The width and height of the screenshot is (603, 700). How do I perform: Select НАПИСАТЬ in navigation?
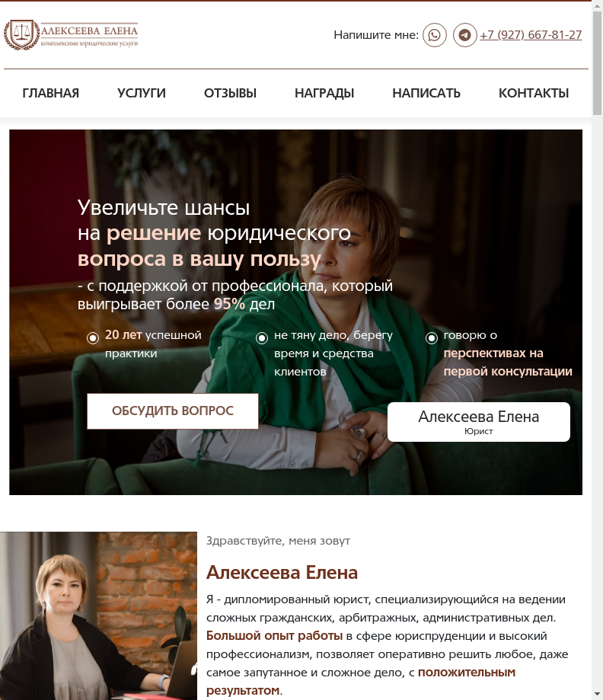pos(426,93)
